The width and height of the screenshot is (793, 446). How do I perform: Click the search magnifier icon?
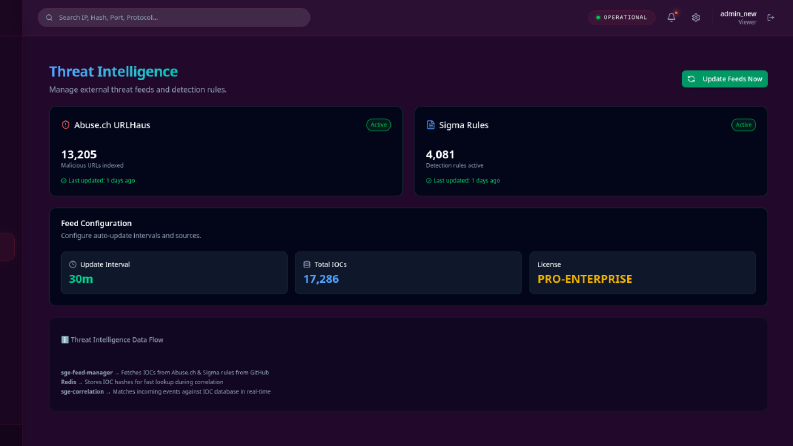tap(49, 18)
